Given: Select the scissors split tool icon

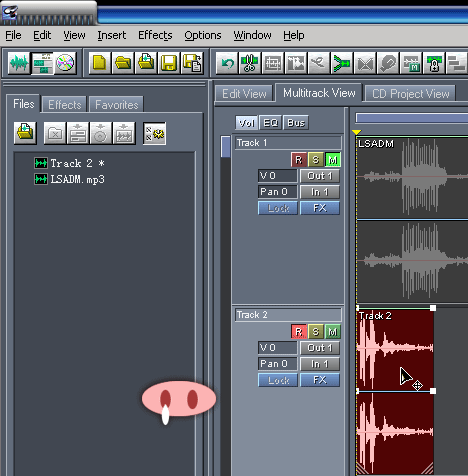Looking at the screenshot, I should click(x=250, y=63).
